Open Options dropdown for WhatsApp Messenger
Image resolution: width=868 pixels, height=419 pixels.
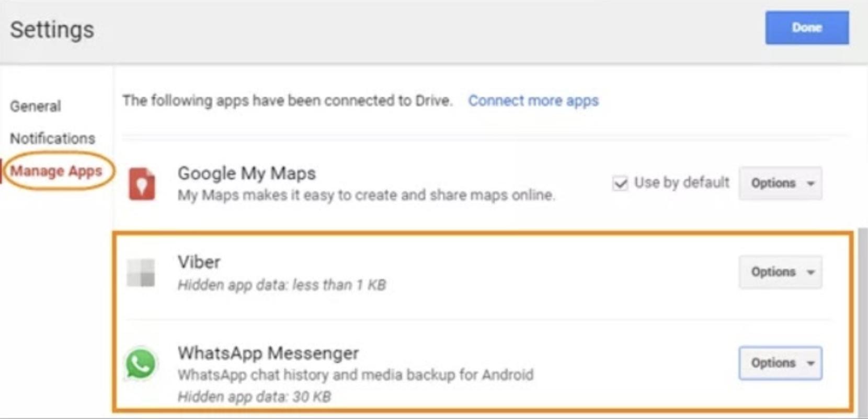[x=780, y=363]
